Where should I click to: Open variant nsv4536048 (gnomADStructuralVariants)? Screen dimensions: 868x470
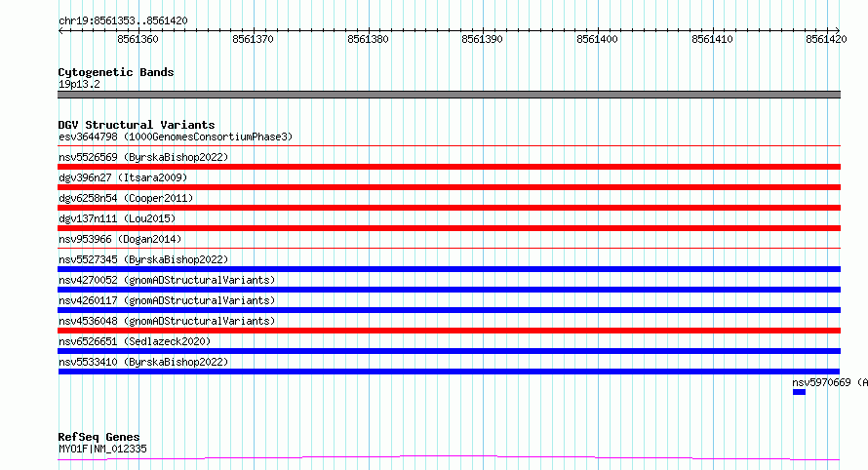(167, 321)
